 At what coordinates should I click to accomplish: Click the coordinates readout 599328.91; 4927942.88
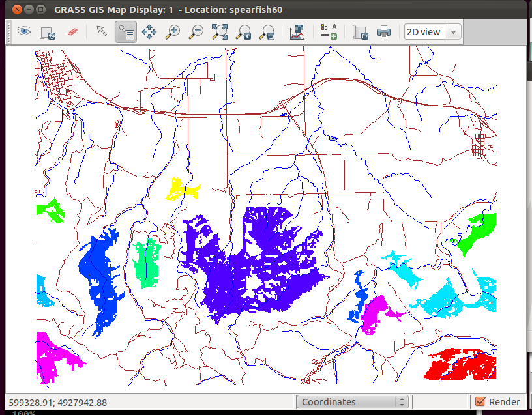57,403
